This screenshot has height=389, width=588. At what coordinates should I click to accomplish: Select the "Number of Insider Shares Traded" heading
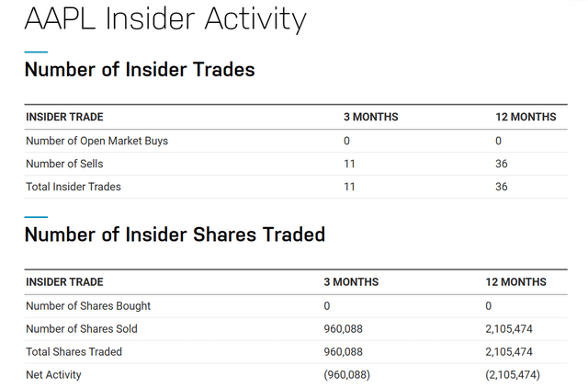tap(175, 235)
